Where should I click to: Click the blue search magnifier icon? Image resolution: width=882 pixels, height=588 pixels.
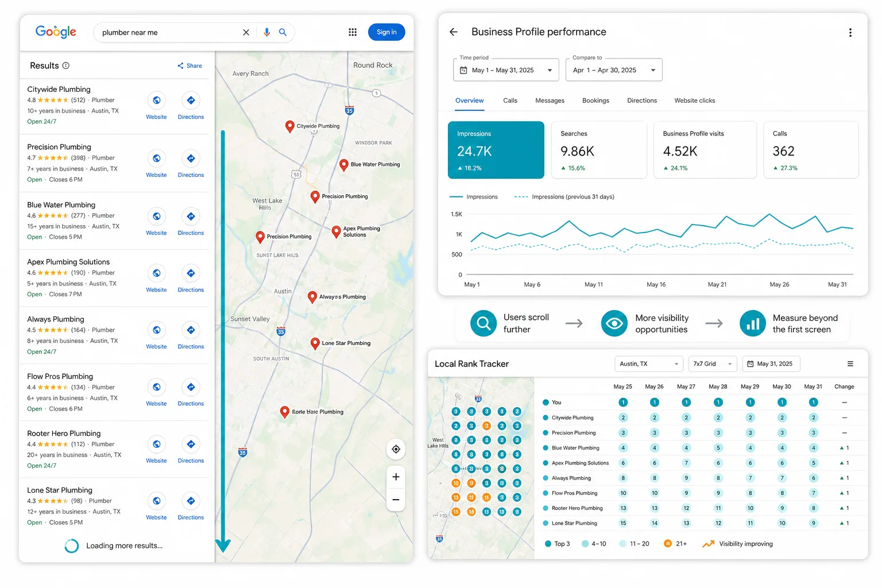coord(283,32)
